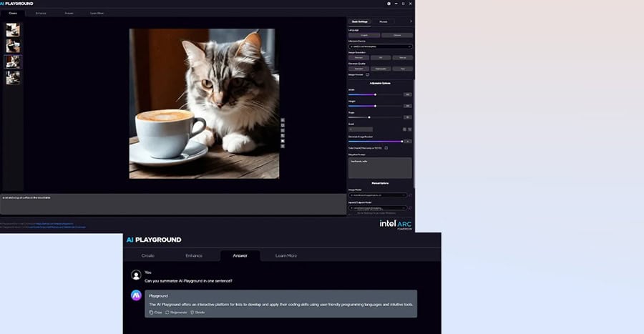This screenshot has height=334, width=644.
Task: Open the Basic Settings tab
Action: [360, 21]
